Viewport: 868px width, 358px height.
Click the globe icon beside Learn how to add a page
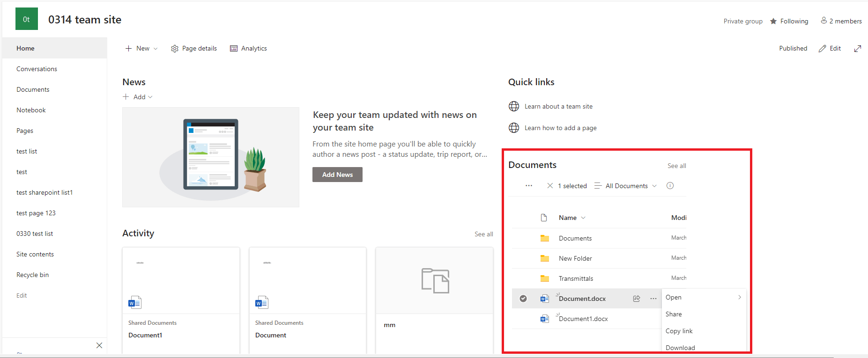pos(514,128)
